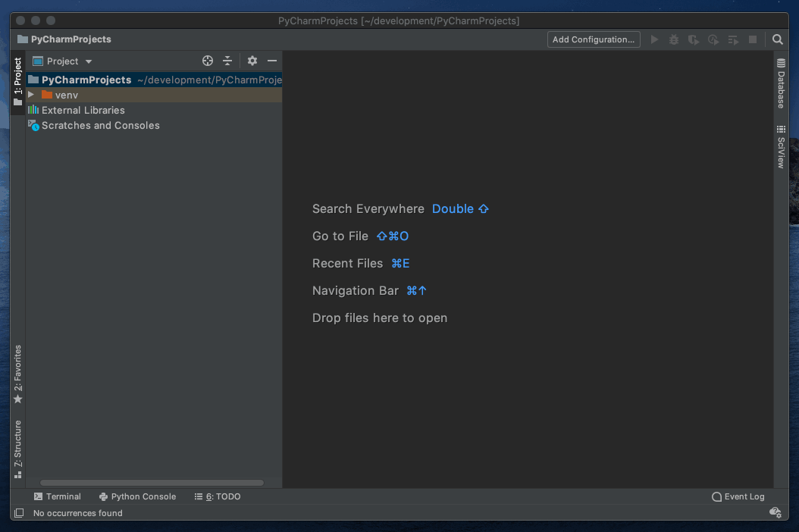Open the SciView tool window tab

tap(781, 147)
